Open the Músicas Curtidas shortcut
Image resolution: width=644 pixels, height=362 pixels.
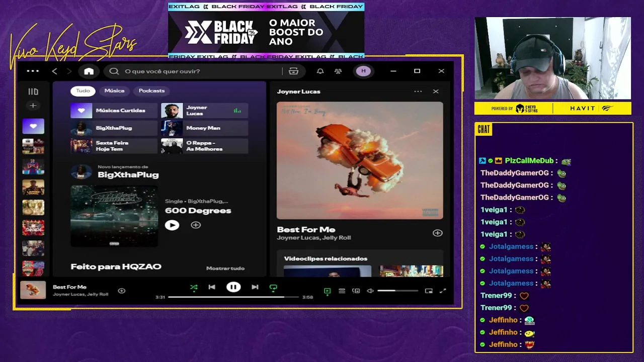(x=114, y=111)
